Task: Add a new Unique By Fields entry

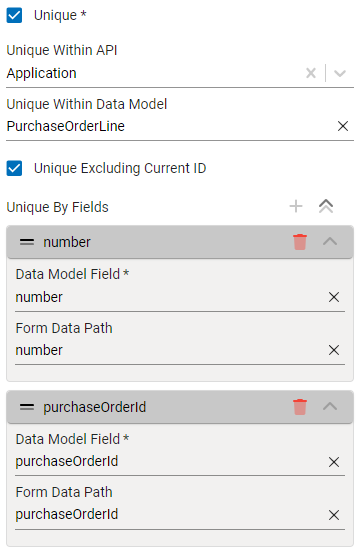Action: [296, 206]
